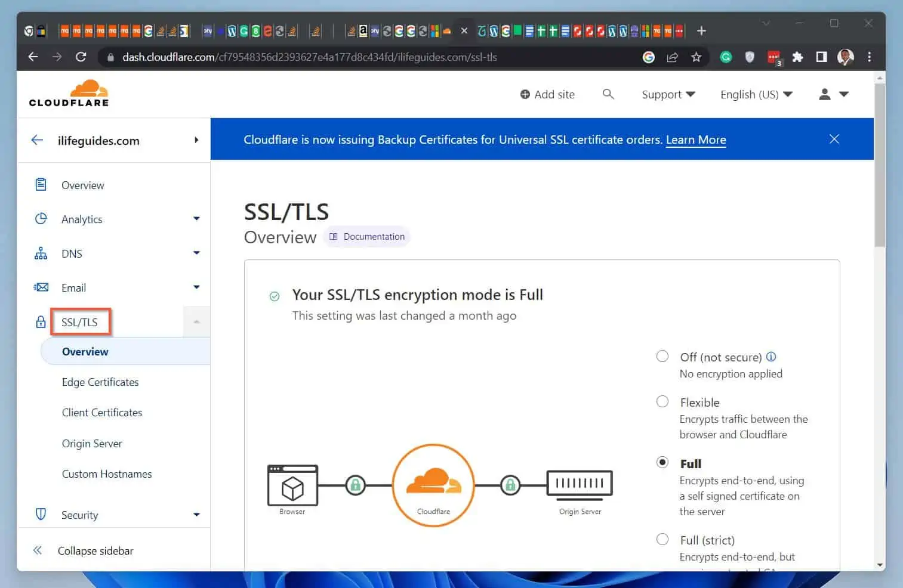The width and height of the screenshot is (903, 588).
Task: Click the Chrome profile avatar
Action: click(x=845, y=57)
